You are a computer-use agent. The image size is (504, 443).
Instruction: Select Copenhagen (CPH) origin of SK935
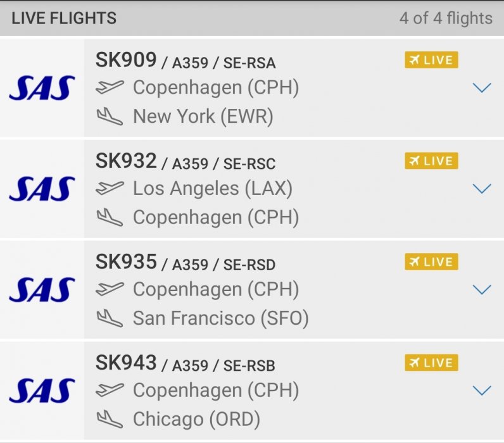pyautogui.click(x=215, y=289)
